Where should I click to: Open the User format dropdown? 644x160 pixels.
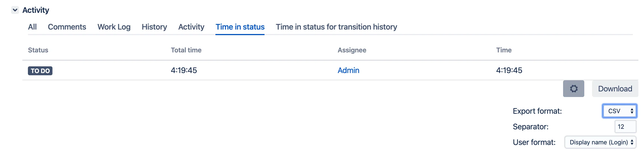(600, 142)
